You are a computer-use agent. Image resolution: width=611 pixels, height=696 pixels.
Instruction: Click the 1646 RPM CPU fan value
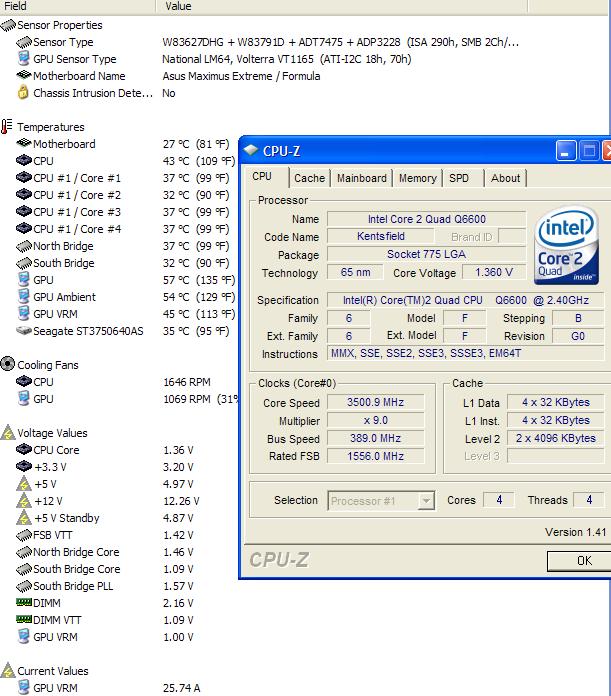[187, 382]
